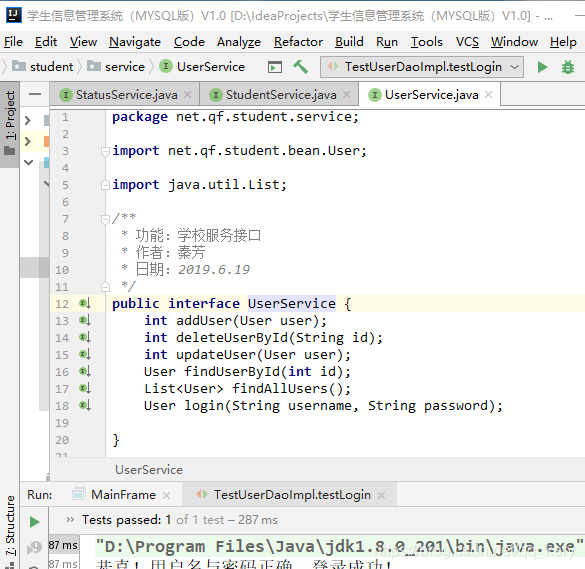The height and width of the screenshot is (569, 585).
Task: Close the MainFrame run tab
Action: point(166,495)
